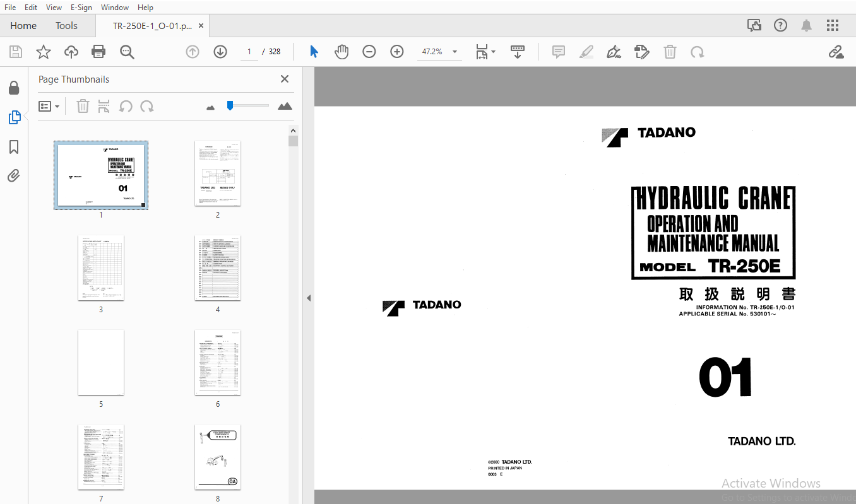856x504 pixels.
Task: Click the Edit PDF stamp icon
Action: [642, 52]
